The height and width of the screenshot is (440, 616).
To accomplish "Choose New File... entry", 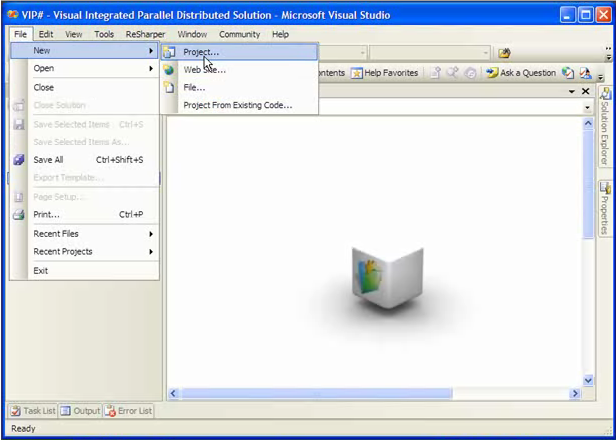I will pos(239,88).
